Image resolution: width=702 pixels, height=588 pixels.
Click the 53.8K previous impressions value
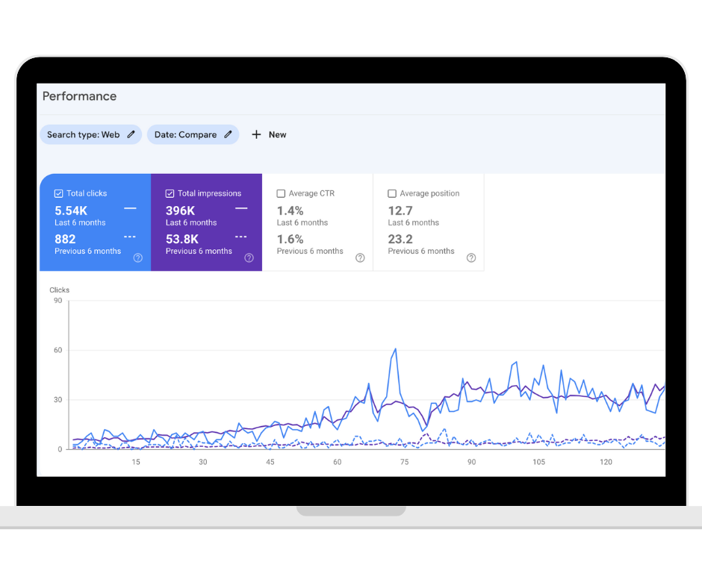pos(181,239)
